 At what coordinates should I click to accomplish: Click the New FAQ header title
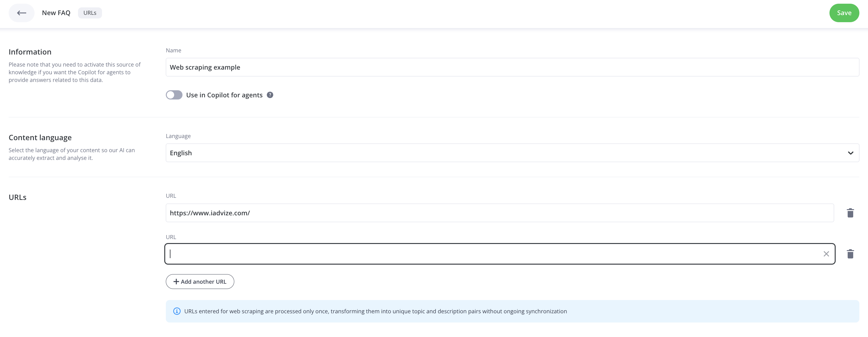click(56, 13)
